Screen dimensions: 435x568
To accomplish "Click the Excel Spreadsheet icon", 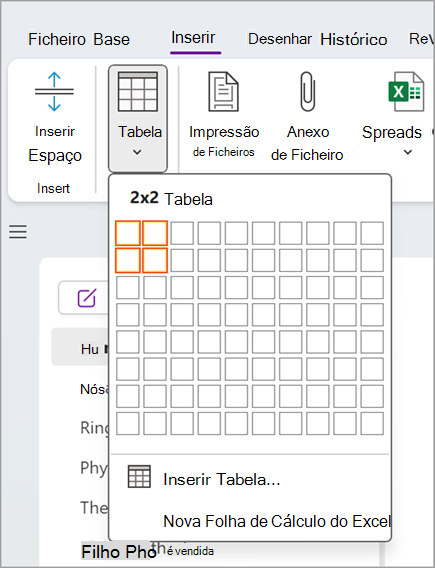I will (406, 91).
